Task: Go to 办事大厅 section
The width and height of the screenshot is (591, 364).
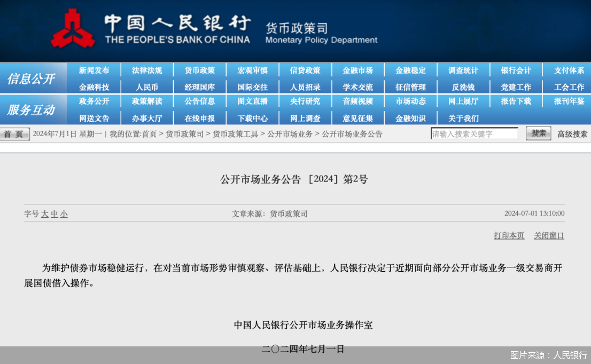Action: [146, 118]
